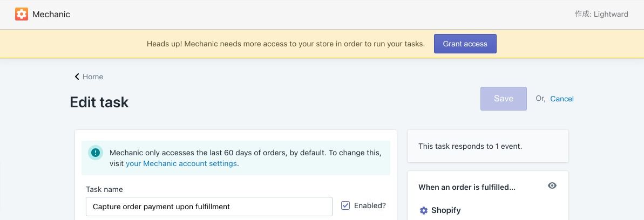Click the Edit task page heading
This screenshot has height=220, width=644.
click(x=99, y=102)
